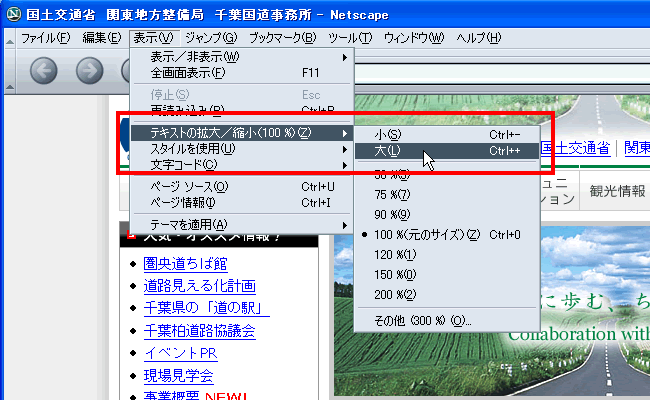Select ページ ソース(O) menu item
Screen dimensions: 650x400
[x=242, y=187]
